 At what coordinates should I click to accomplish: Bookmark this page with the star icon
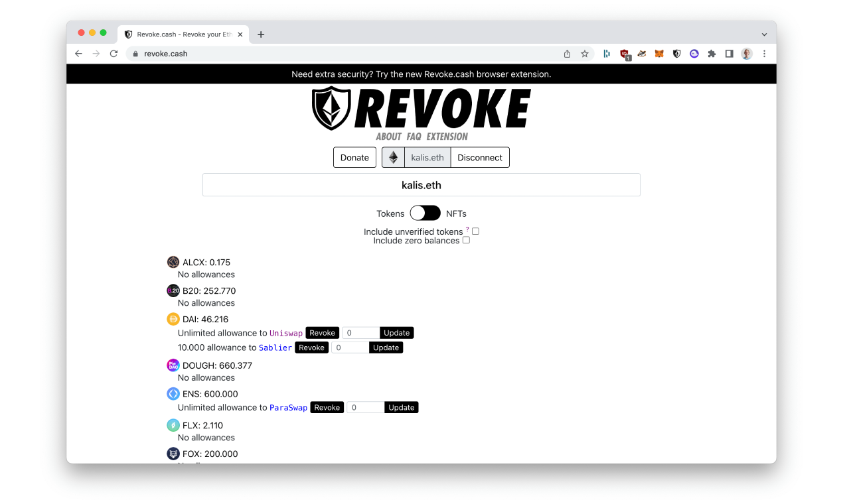[585, 54]
